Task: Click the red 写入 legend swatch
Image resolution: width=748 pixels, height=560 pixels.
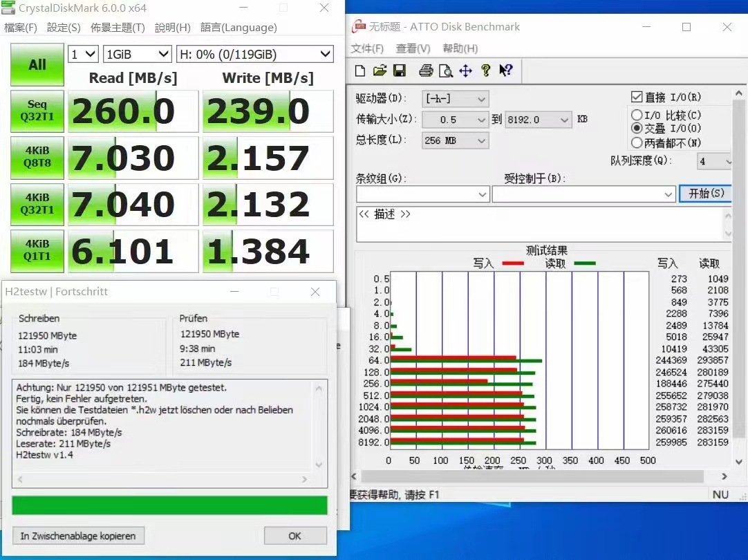Action: pos(513,263)
